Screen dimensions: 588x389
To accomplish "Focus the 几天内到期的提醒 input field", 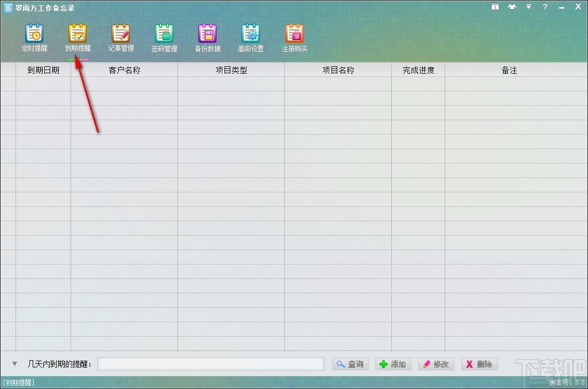I will pyautogui.click(x=211, y=364).
